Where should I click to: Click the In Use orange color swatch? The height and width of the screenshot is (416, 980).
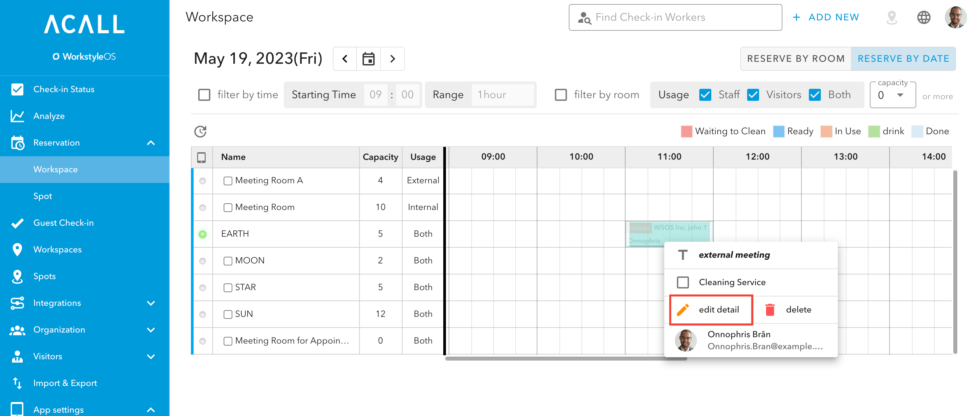pos(826,131)
